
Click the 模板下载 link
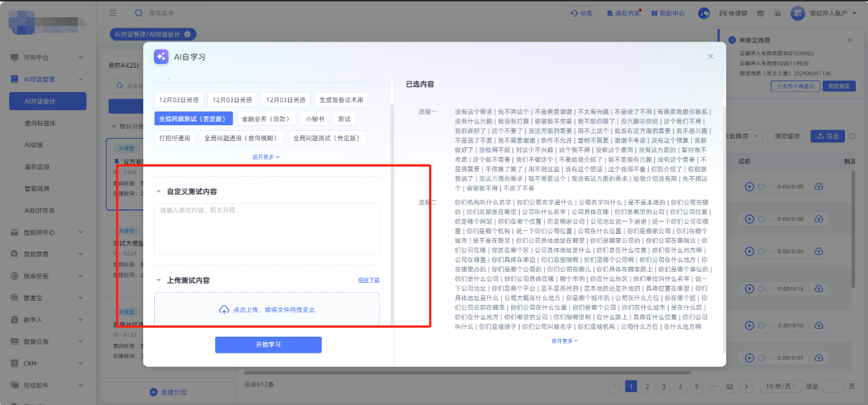point(368,281)
